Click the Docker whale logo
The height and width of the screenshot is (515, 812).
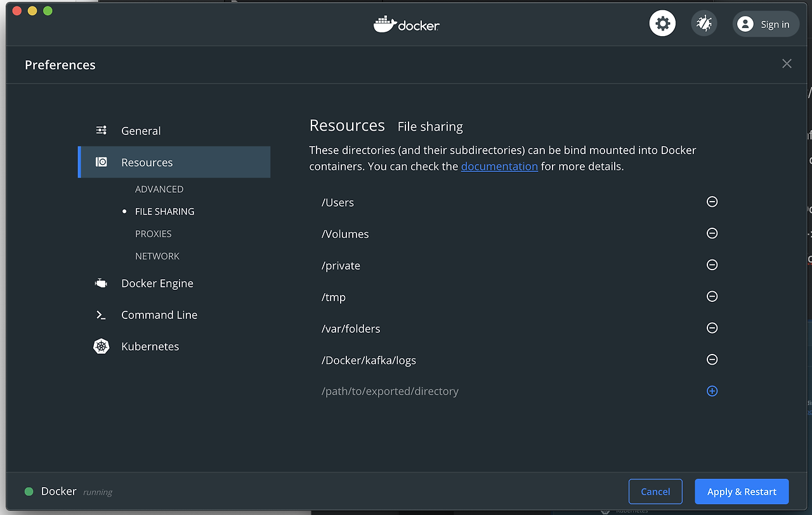pyautogui.click(x=407, y=24)
